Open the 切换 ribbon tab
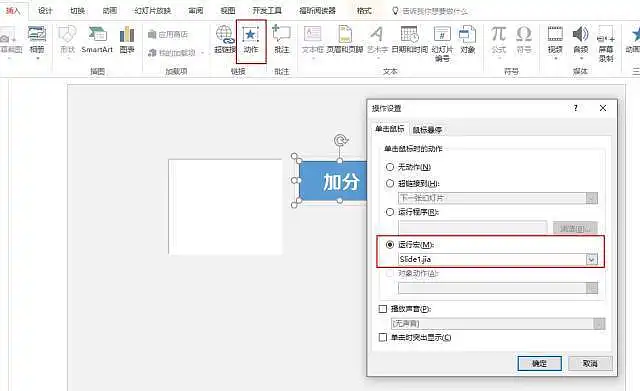This screenshot has height=391, width=640. [77, 11]
